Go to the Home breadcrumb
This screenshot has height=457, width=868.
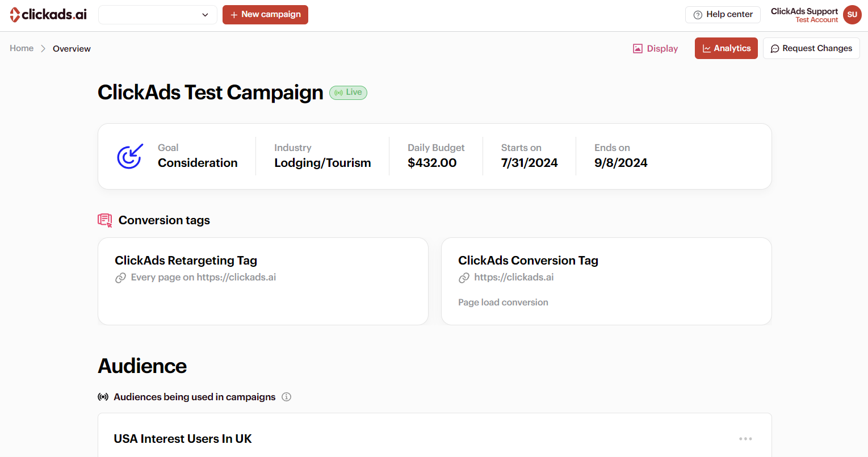coord(22,48)
